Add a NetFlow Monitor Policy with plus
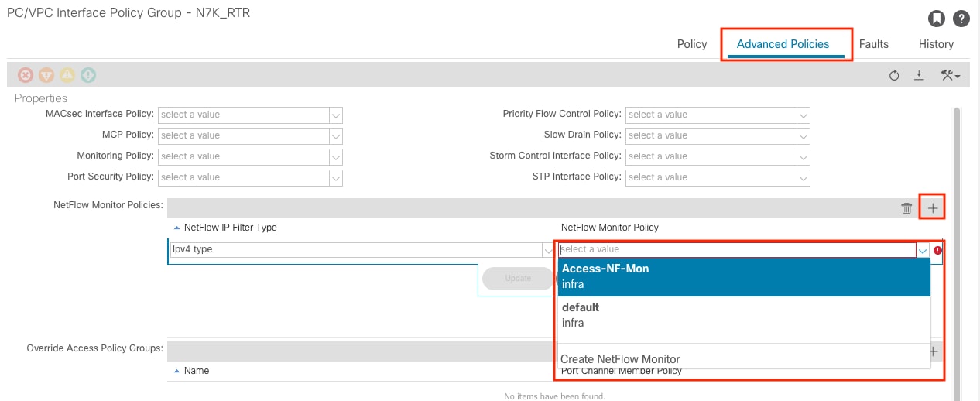Screen dimensions: 980x401 [933, 208]
